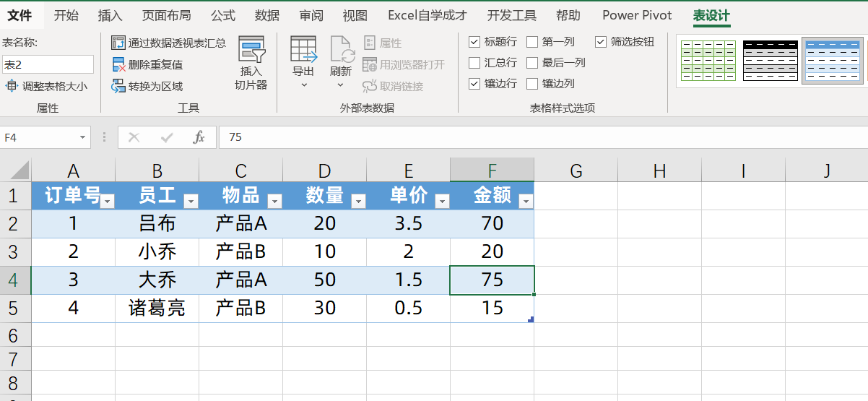
Task: Select row 6 header
Action: pyautogui.click(x=15, y=335)
